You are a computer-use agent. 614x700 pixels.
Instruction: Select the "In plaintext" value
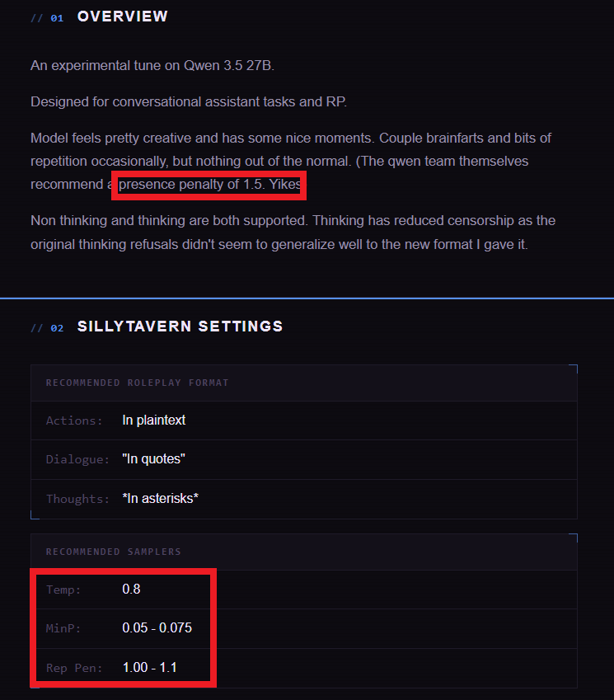153,420
